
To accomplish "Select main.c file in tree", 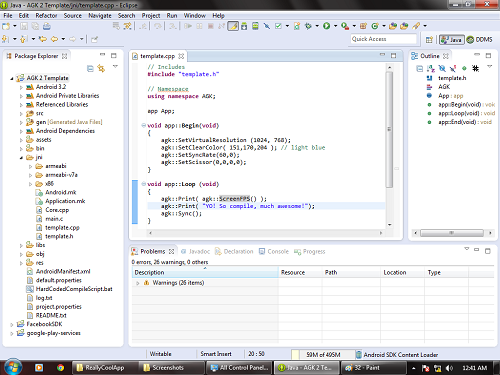I will pos(50,219).
